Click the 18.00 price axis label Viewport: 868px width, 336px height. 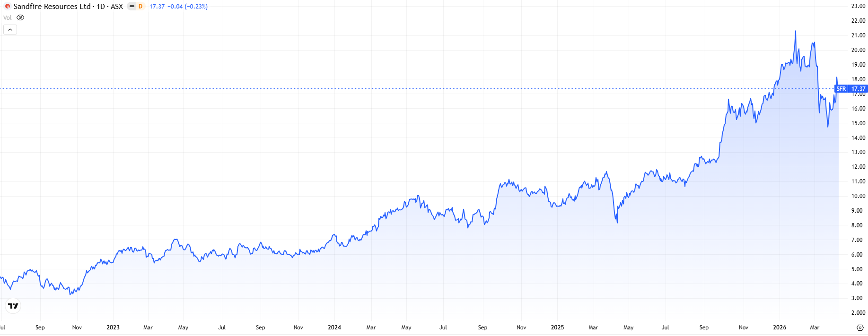[858, 79]
